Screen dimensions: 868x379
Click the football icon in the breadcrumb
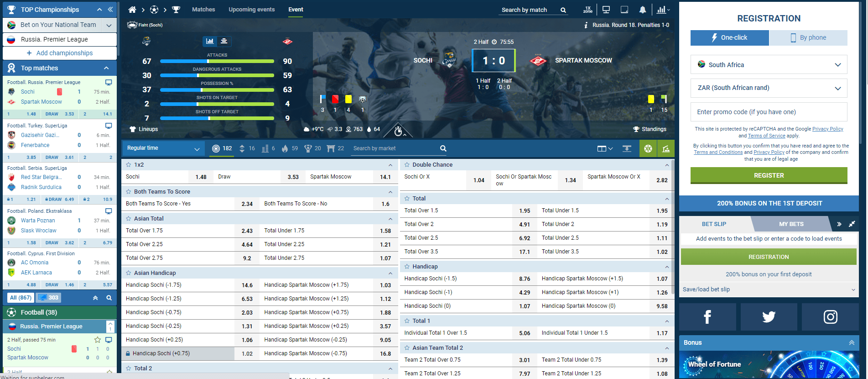click(x=154, y=10)
